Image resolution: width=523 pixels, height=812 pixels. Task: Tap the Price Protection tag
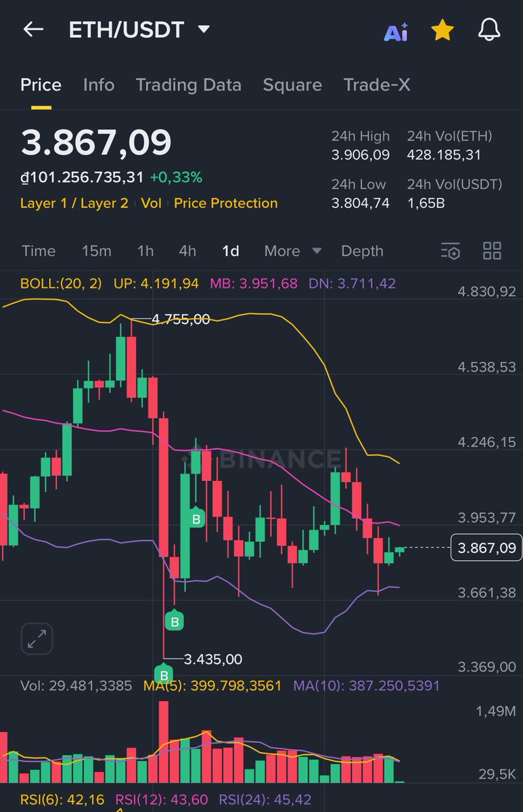point(226,203)
